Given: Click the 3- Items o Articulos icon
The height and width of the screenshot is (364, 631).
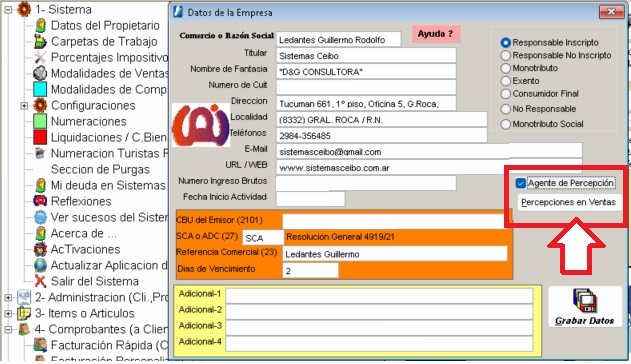Looking at the screenshot, I should (x=24, y=313).
